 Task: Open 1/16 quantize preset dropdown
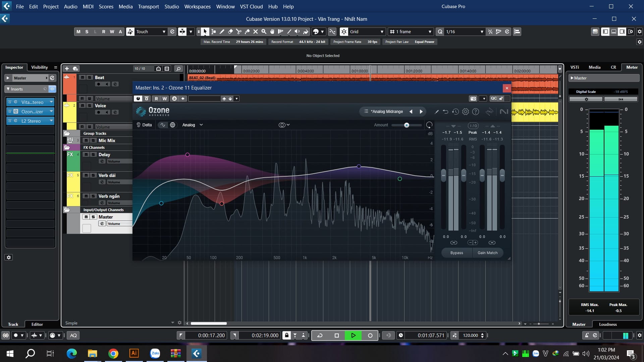[464, 32]
